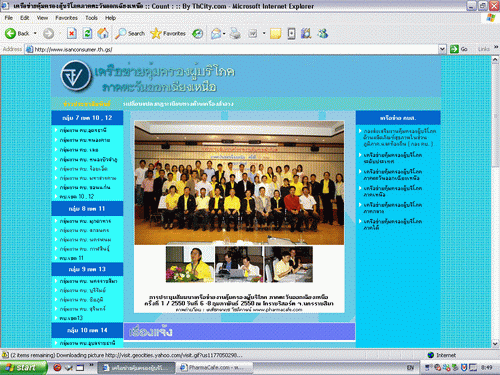The width and height of the screenshot is (500, 375).
Task: Open the Favorites menu
Action: point(66,18)
